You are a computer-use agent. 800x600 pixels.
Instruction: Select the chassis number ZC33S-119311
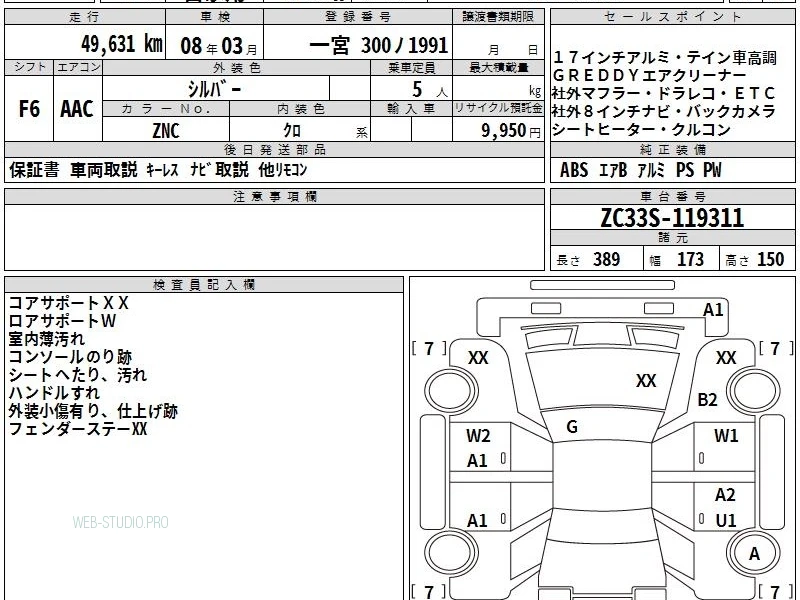(672, 218)
